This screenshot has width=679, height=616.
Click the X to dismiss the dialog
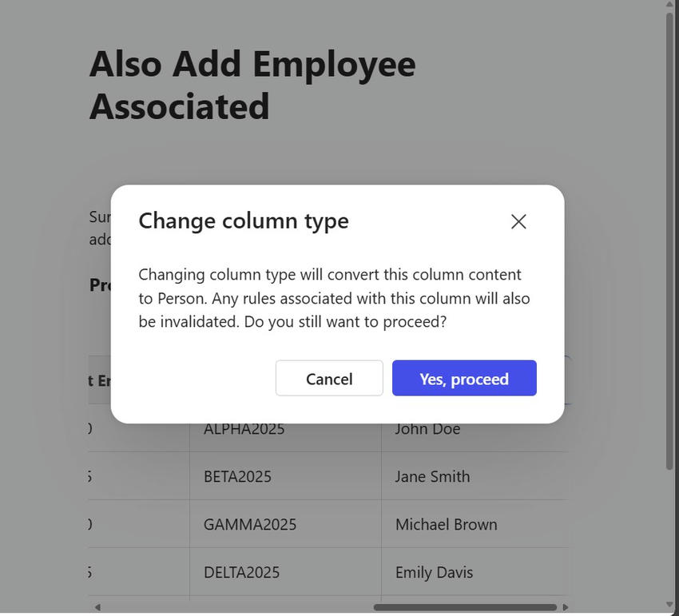[x=518, y=221]
